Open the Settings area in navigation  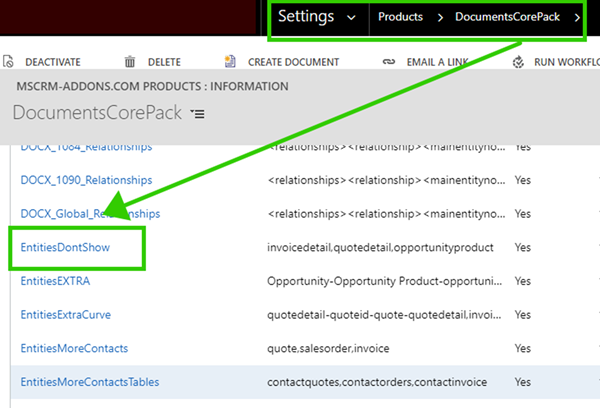[x=306, y=18]
